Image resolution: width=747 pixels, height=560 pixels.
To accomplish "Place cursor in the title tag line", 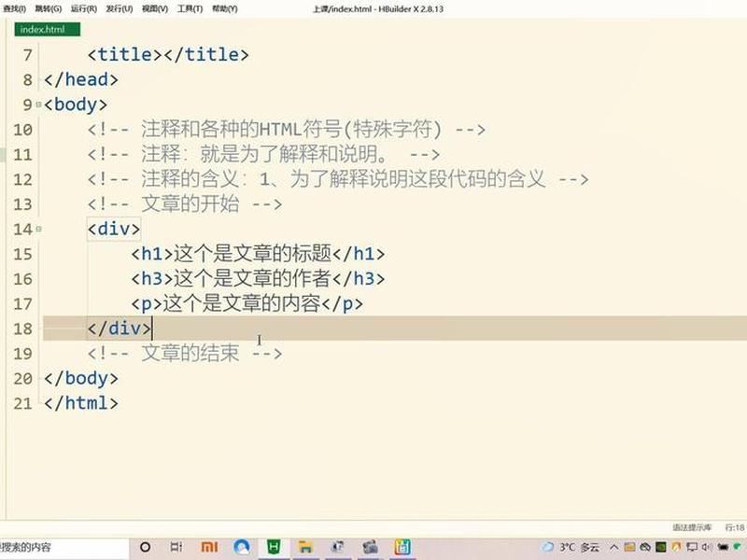I will pyautogui.click(x=168, y=54).
